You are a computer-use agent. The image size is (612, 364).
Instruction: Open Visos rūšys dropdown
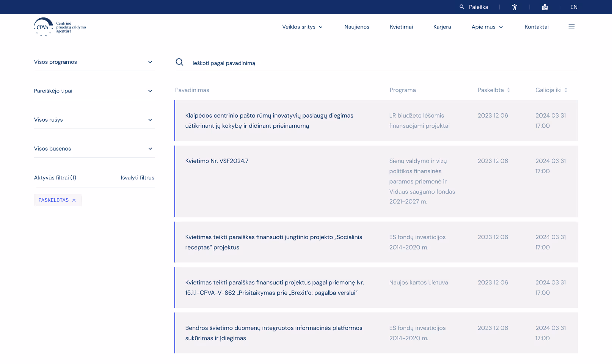[x=94, y=120]
